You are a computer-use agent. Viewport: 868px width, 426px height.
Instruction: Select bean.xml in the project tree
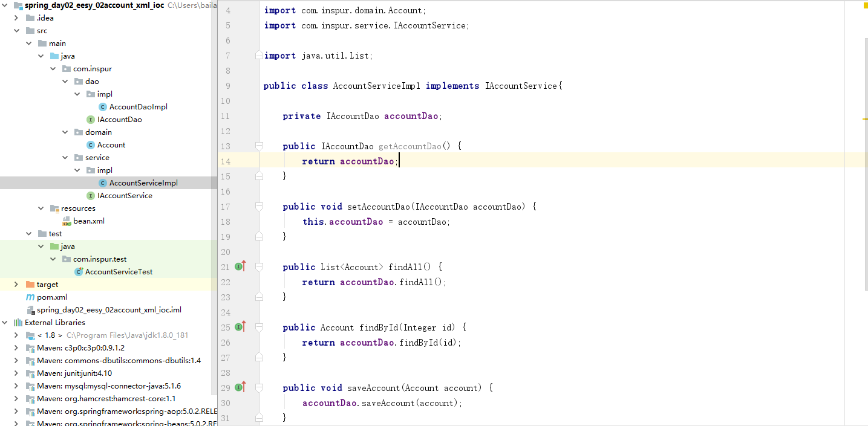click(x=89, y=221)
